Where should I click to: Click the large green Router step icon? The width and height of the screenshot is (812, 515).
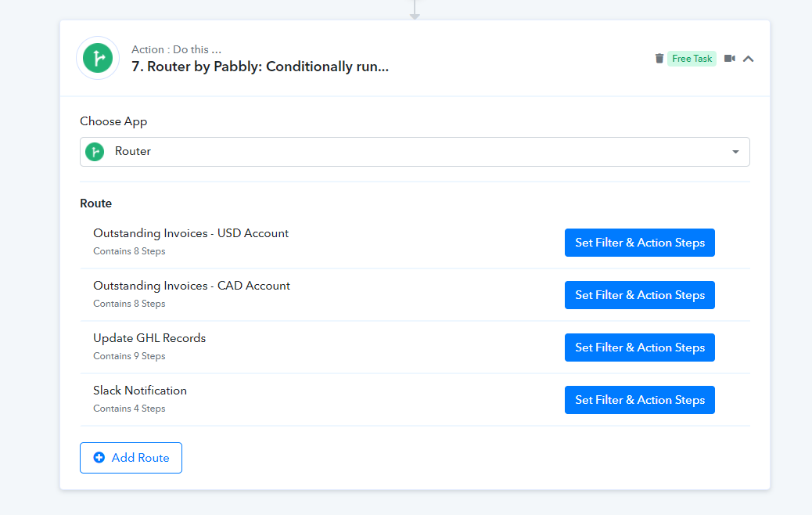(x=98, y=58)
